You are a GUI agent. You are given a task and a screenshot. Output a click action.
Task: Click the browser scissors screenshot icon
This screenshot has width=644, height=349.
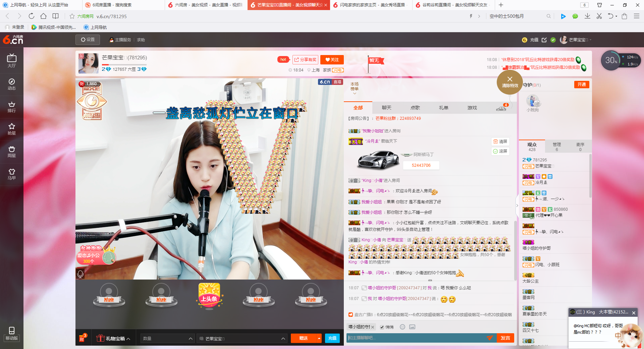coord(599,16)
